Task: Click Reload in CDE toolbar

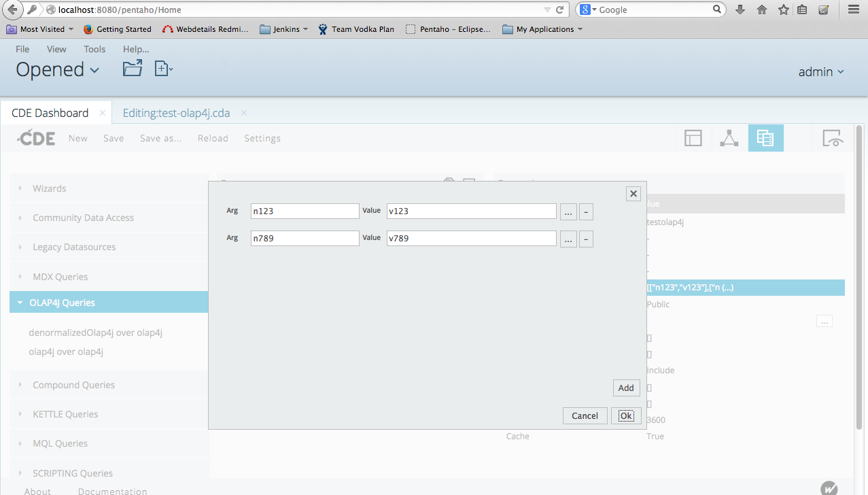Action: (x=213, y=138)
